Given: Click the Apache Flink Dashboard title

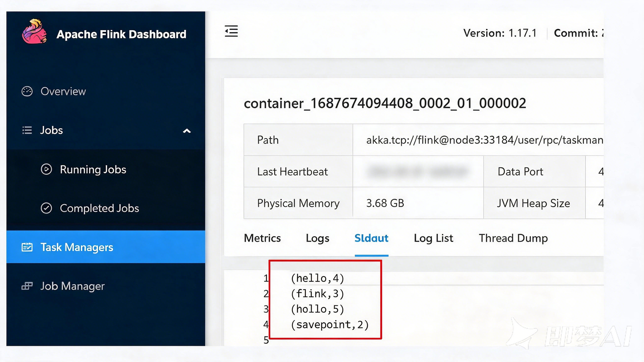Looking at the screenshot, I should click(x=122, y=34).
